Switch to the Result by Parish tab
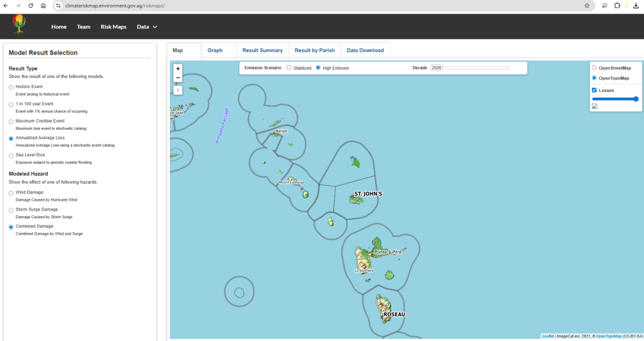 314,50
